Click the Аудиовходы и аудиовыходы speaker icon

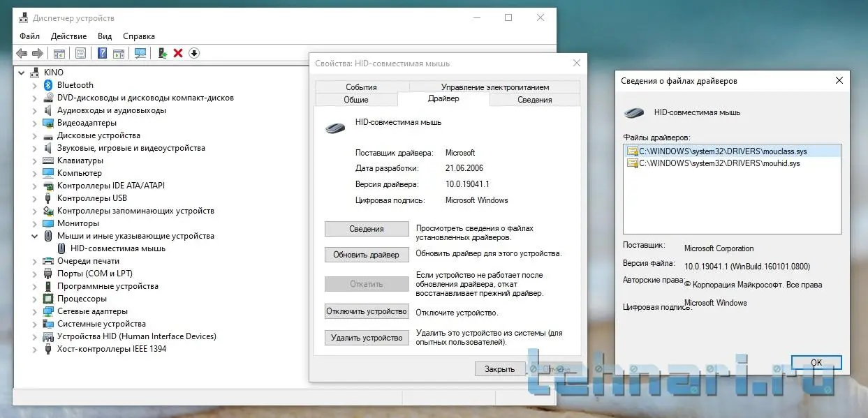pos(48,110)
